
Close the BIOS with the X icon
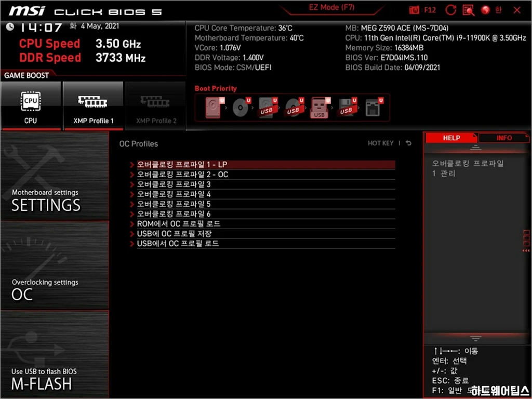click(517, 10)
